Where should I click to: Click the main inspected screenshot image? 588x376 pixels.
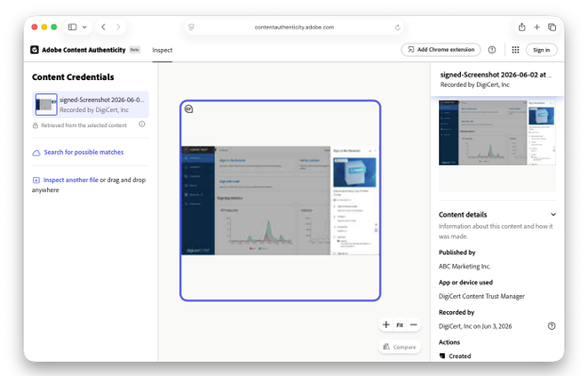coord(280,201)
